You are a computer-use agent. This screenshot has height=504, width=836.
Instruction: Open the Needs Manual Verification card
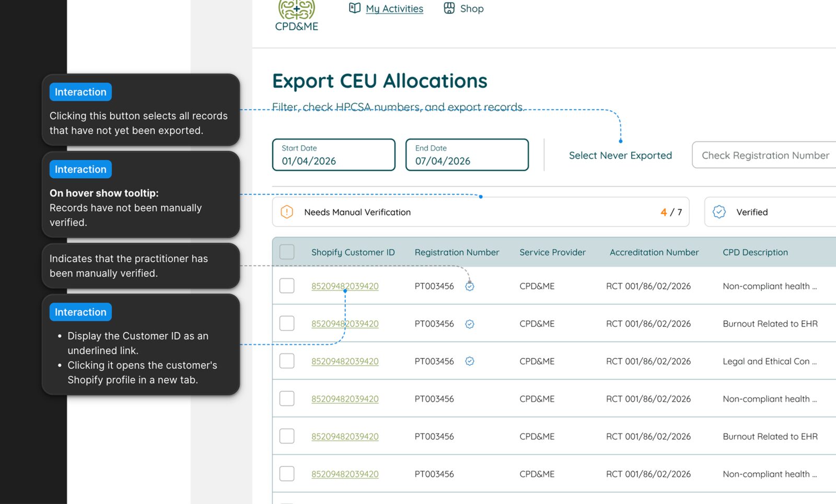point(481,212)
